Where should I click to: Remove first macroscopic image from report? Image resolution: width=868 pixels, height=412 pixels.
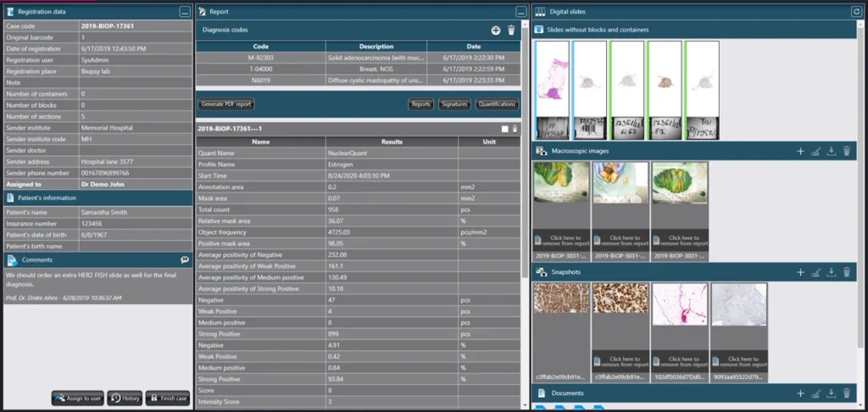(x=561, y=241)
